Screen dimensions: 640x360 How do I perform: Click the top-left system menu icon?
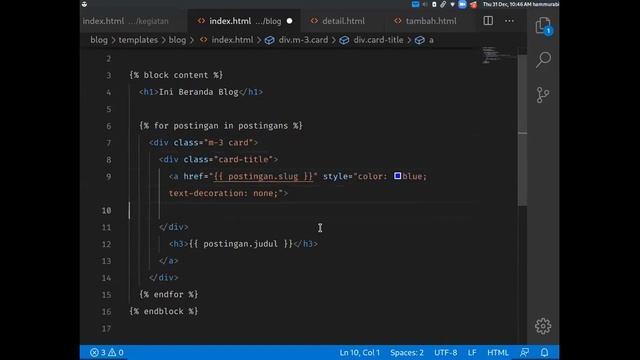(84, 4)
